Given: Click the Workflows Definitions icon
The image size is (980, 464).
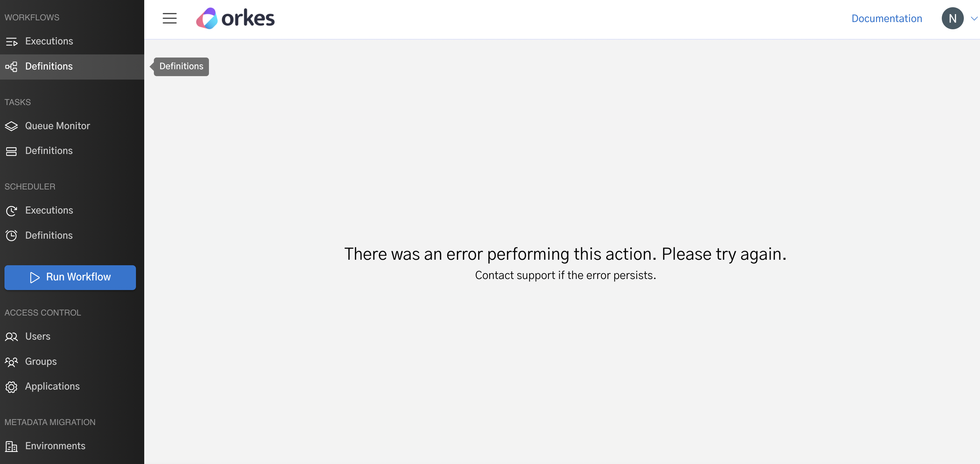Looking at the screenshot, I should pyautogui.click(x=11, y=66).
